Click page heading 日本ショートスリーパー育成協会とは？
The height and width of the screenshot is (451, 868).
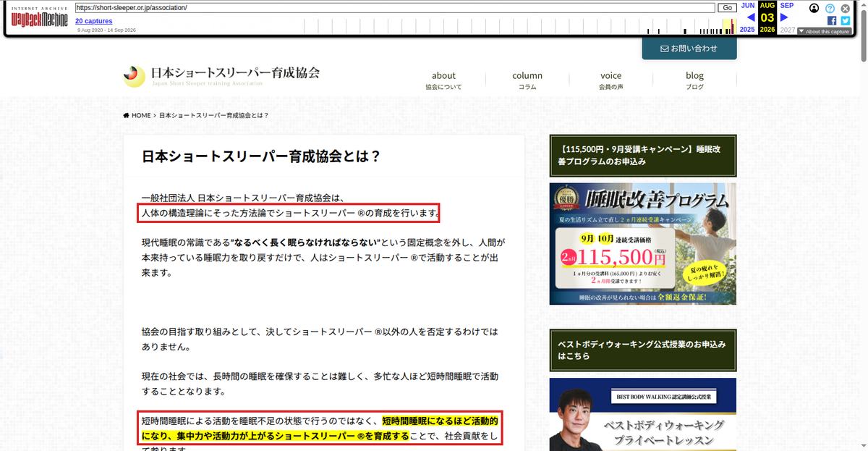261,156
